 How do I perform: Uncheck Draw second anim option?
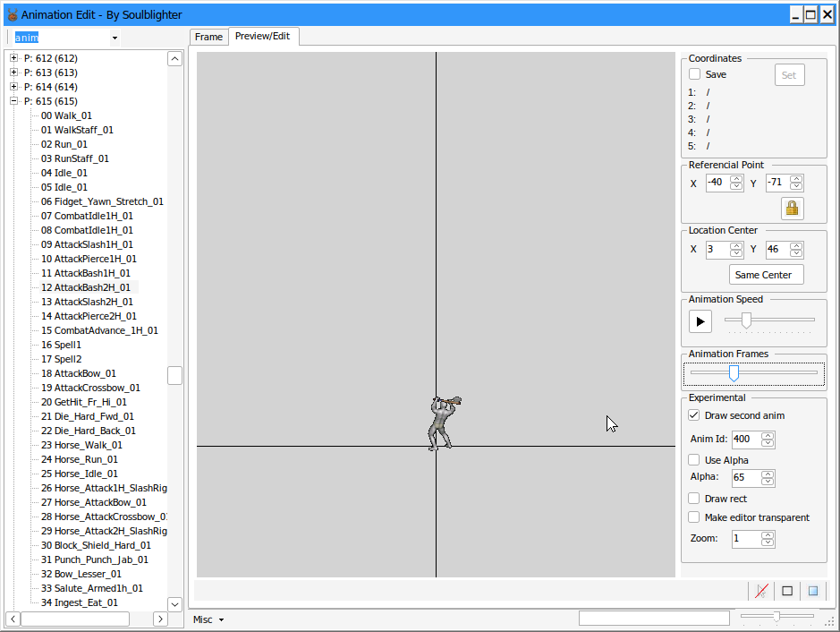click(694, 415)
